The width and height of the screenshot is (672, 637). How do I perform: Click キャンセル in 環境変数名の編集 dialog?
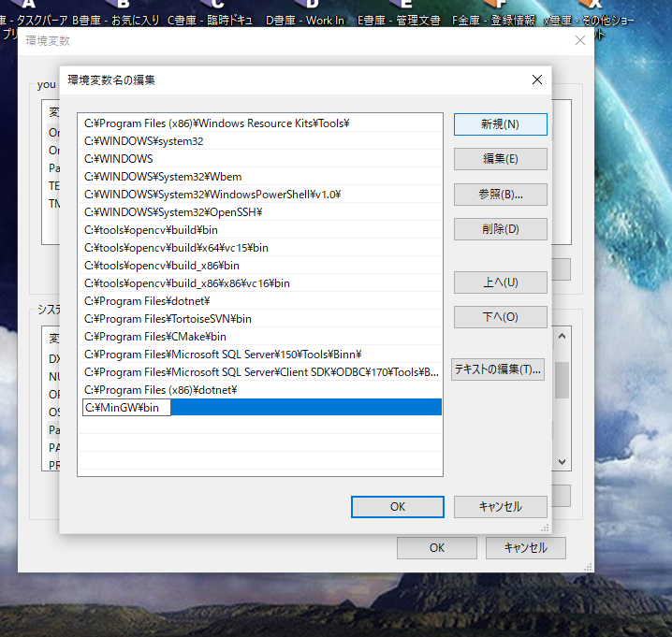pyautogui.click(x=500, y=507)
